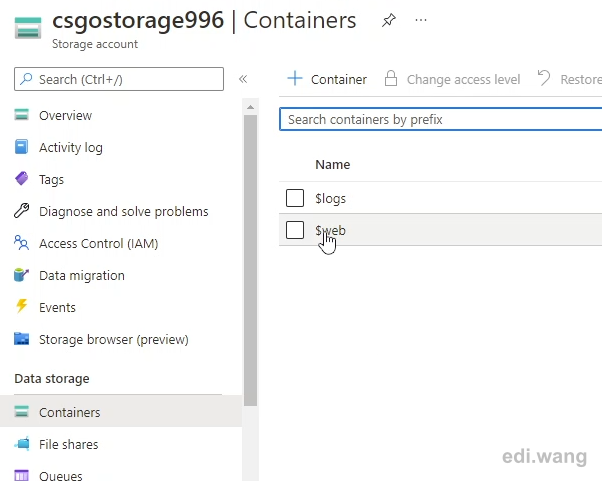Click the File shares icon
602x481 pixels.
(22, 444)
